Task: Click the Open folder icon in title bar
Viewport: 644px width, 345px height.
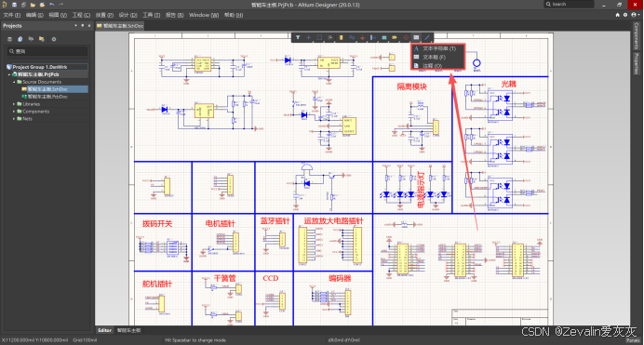Action: (33, 5)
